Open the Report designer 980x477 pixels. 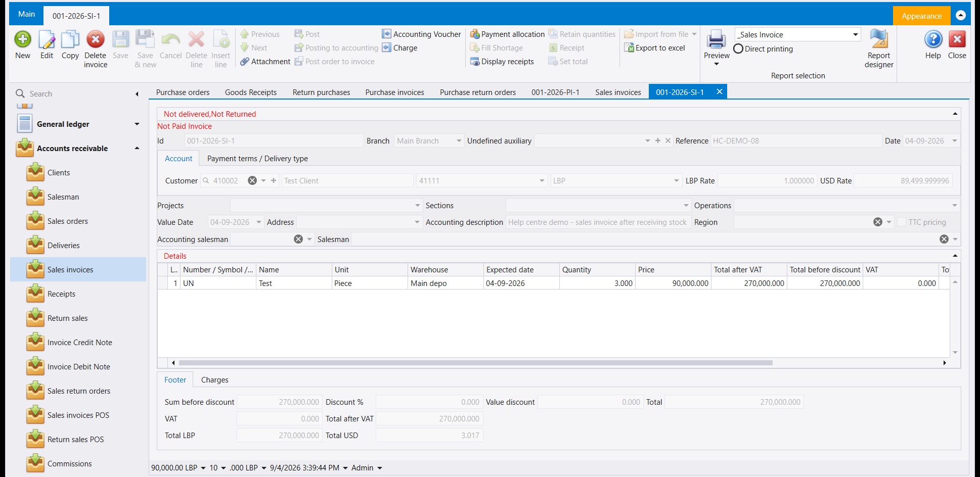pyautogui.click(x=879, y=49)
